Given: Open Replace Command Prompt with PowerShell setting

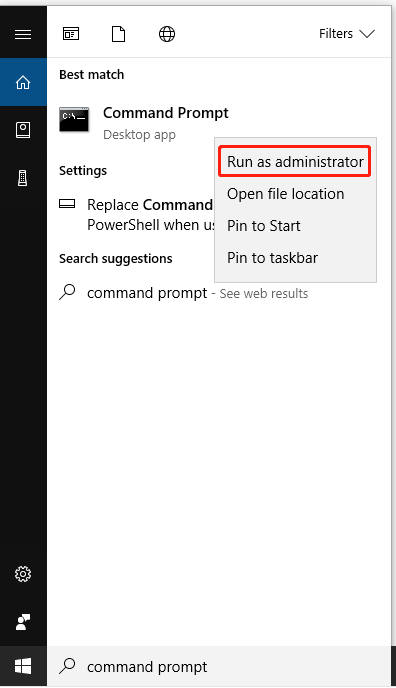Looking at the screenshot, I should coord(136,215).
